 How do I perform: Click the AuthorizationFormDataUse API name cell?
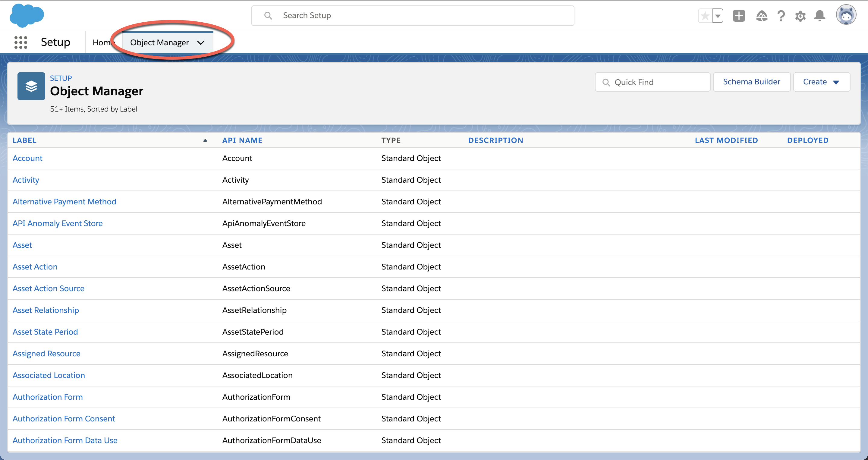click(x=272, y=440)
